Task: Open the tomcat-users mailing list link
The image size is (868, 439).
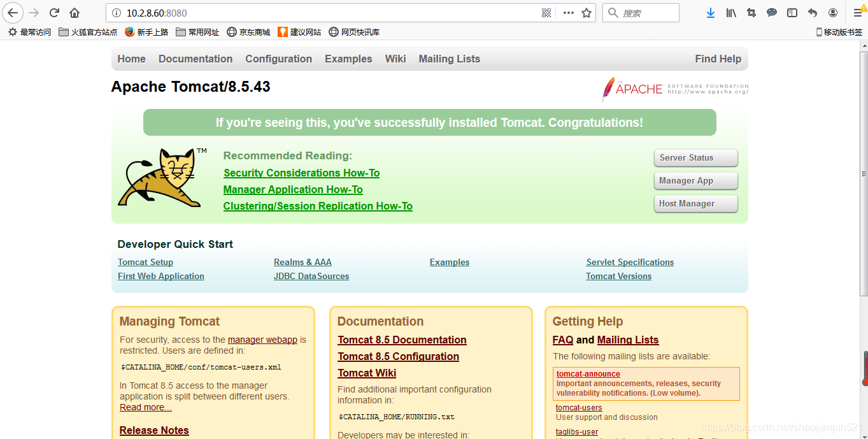Action: coord(579,408)
